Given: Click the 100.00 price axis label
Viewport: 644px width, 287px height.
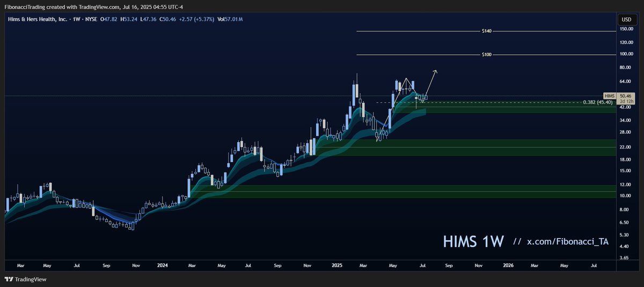Looking at the screenshot, I should 626,54.
